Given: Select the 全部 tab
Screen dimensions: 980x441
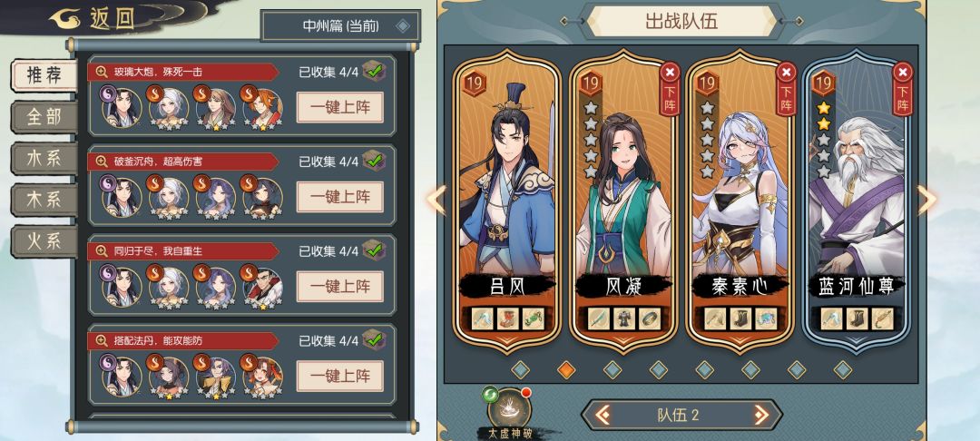Looking at the screenshot, I should point(44,117).
